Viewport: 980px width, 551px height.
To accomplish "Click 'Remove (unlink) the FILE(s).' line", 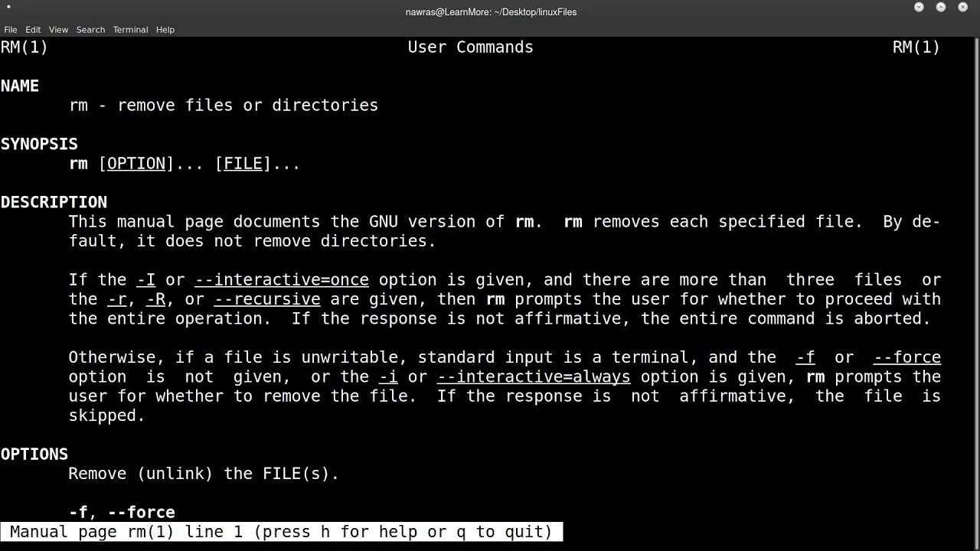I will point(204,474).
